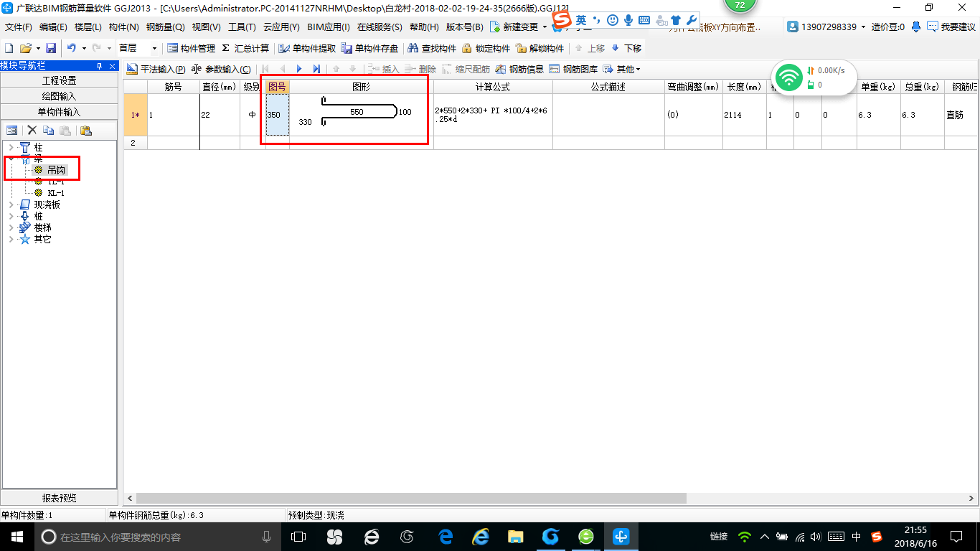Click component list icon in navigation panel
Viewport: 980px width, 551px height.
[x=12, y=130]
